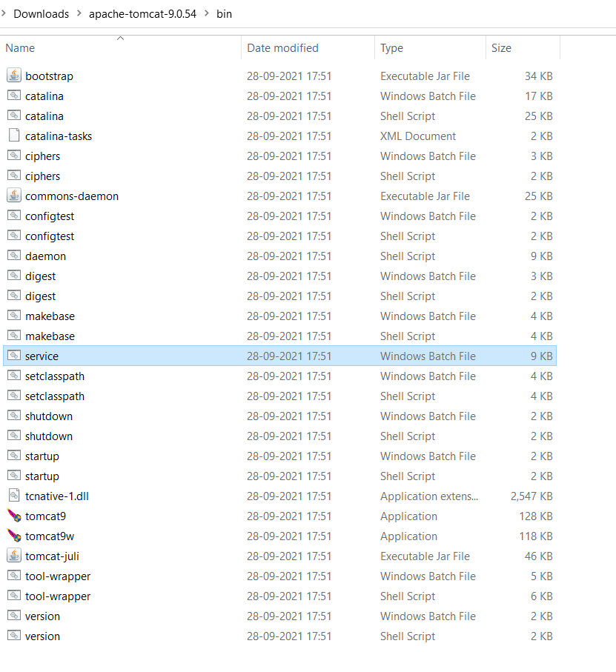616x672 pixels.
Task: Click the makebase Windows Batch File icon
Action: click(14, 316)
